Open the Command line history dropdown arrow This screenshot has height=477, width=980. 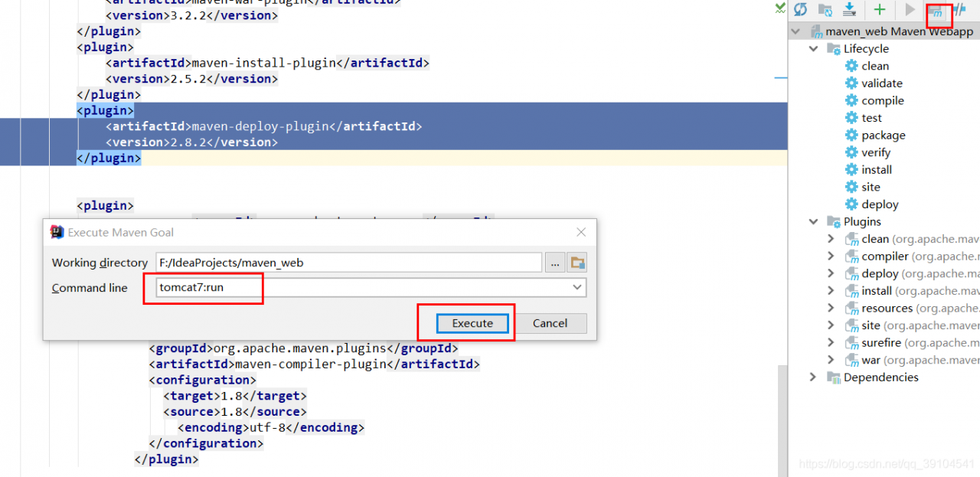[x=577, y=288]
